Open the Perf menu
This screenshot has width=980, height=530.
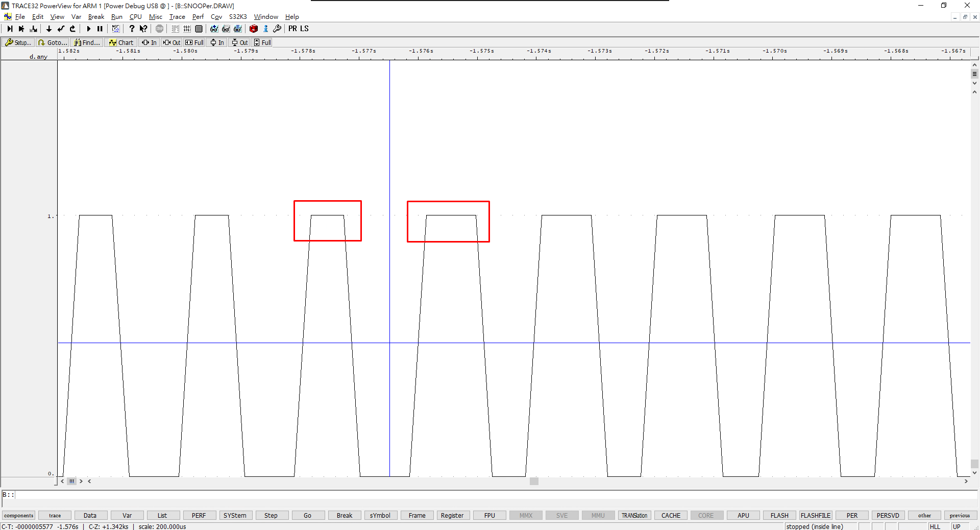click(198, 17)
